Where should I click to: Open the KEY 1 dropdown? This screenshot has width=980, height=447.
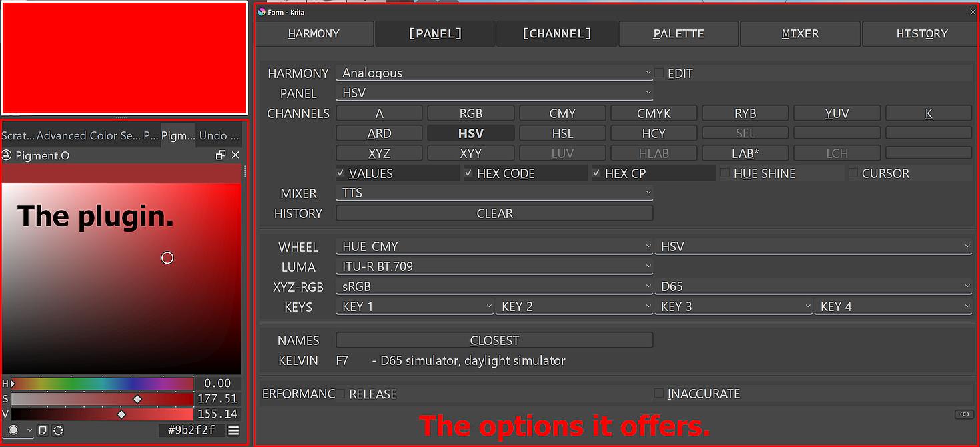pos(415,307)
